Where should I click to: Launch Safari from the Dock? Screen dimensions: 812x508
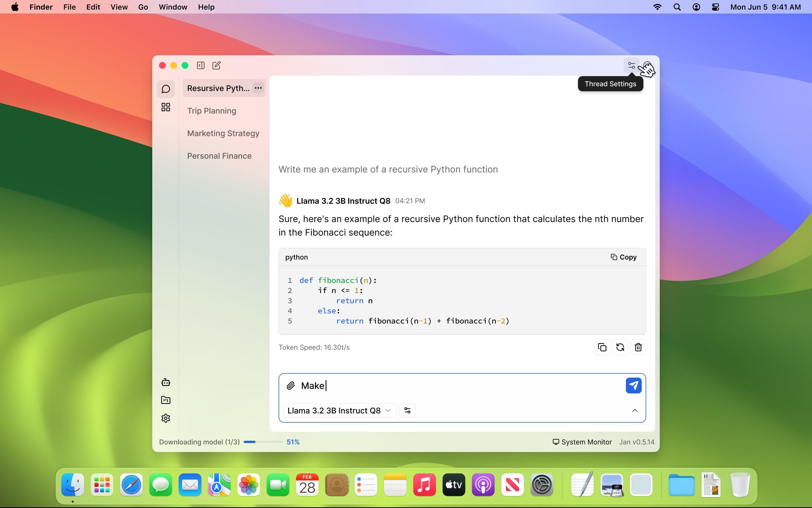pyautogui.click(x=131, y=485)
